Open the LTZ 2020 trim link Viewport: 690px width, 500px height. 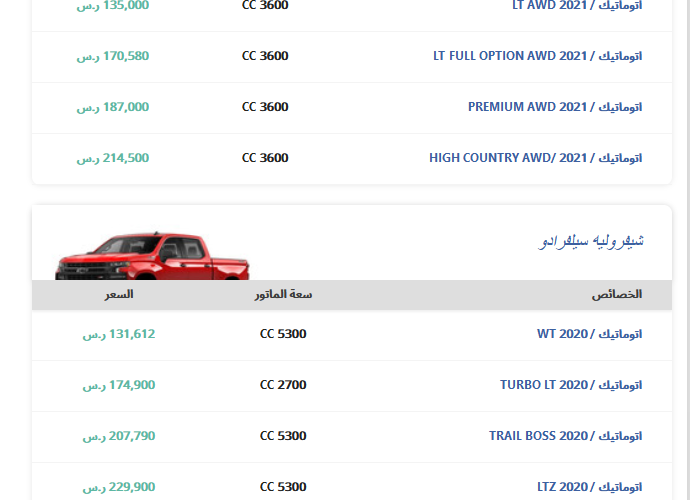[589, 487]
